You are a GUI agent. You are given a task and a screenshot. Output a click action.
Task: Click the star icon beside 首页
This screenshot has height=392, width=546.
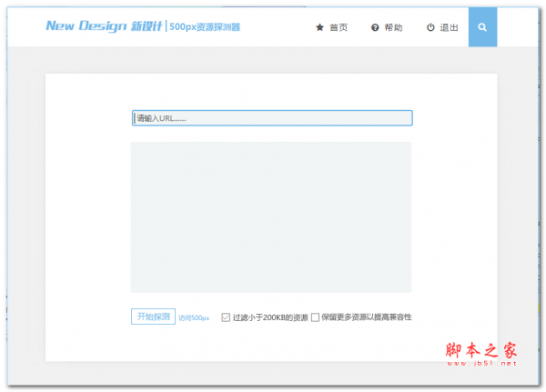coord(319,27)
